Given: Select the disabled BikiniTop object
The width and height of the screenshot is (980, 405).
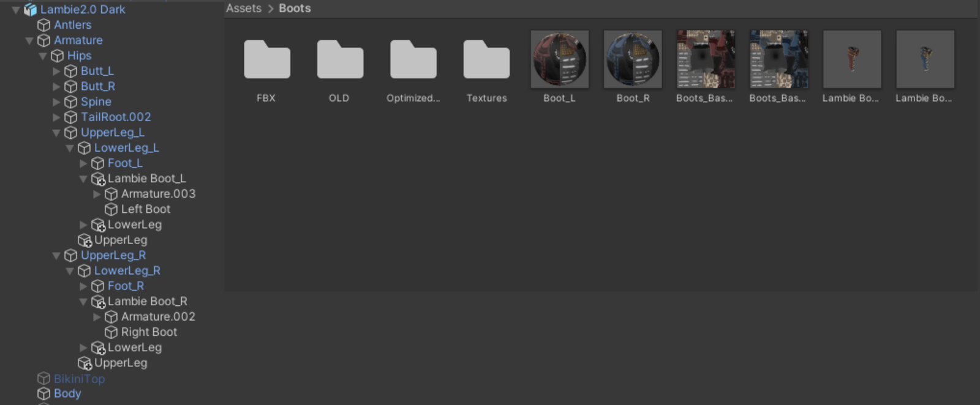Looking at the screenshot, I should click(x=79, y=379).
